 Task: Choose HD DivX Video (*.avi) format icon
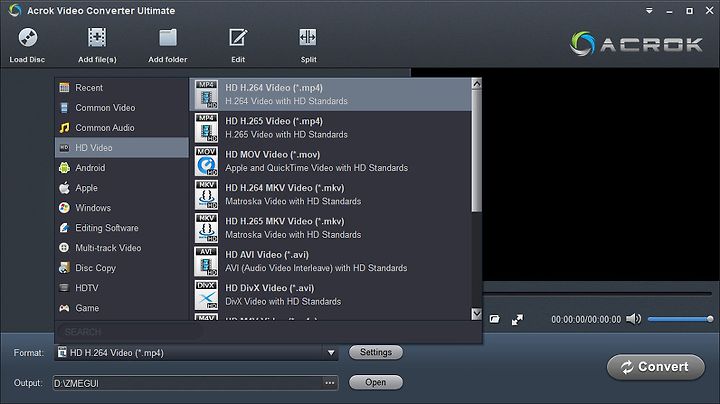(x=206, y=295)
